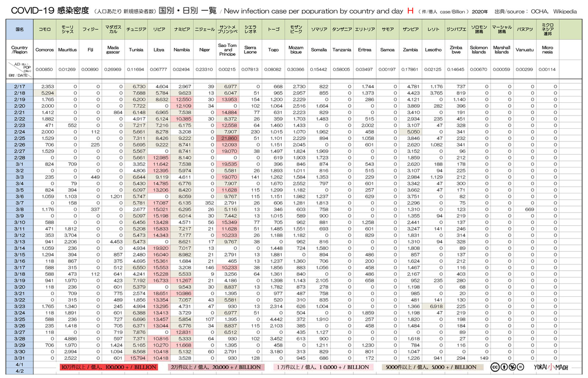Click the CC NonCommercial dollar icon
Viewport: 588px width, 378px height.
(x=513, y=367)
